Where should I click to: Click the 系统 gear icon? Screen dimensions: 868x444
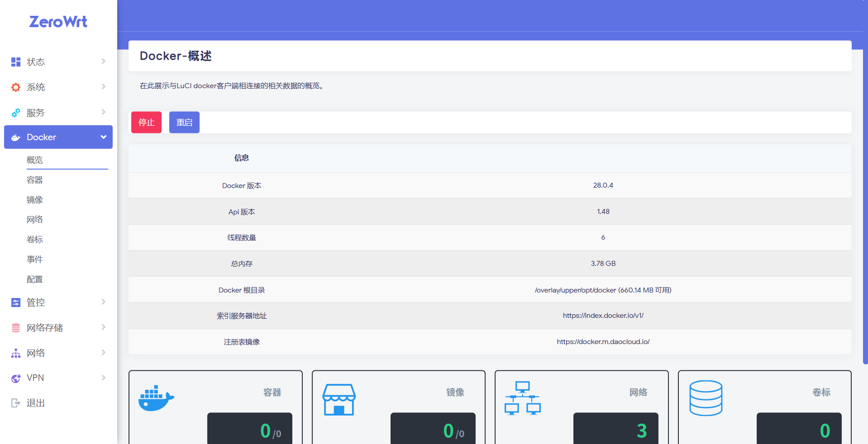pyautogui.click(x=16, y=87)
